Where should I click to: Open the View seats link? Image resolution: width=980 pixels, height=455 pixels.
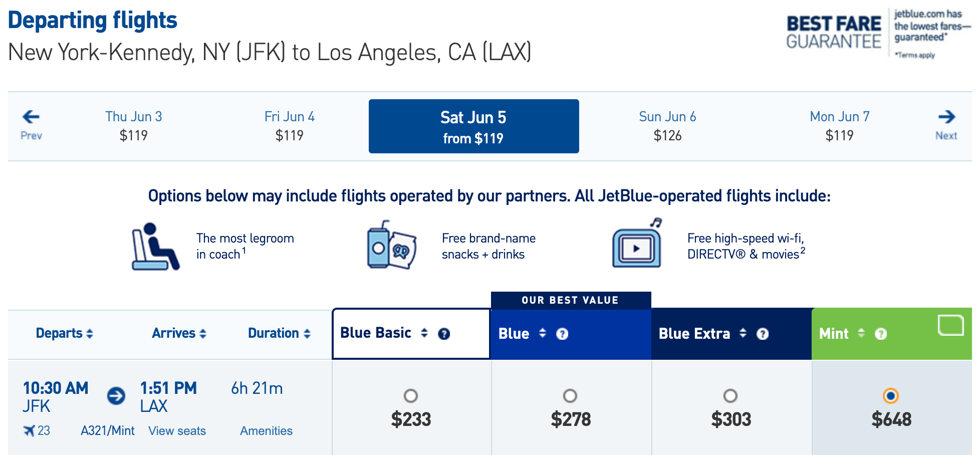tap(177, 431)
